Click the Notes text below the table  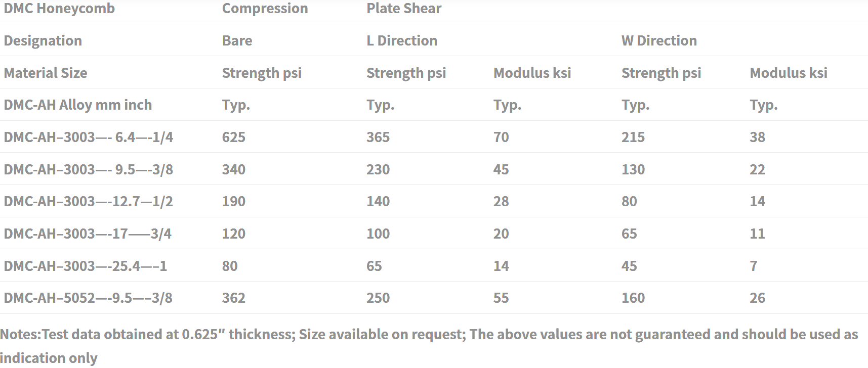[429, 346]
